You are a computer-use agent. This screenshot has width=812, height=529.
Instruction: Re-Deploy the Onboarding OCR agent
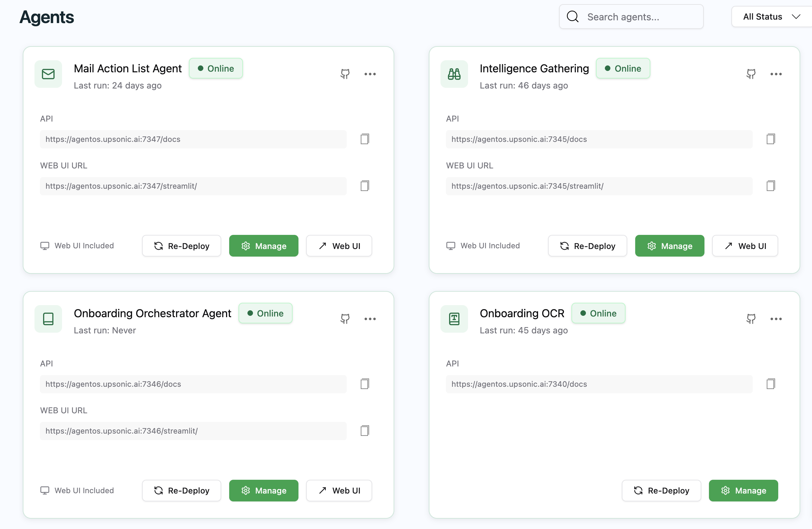point(661,490)
